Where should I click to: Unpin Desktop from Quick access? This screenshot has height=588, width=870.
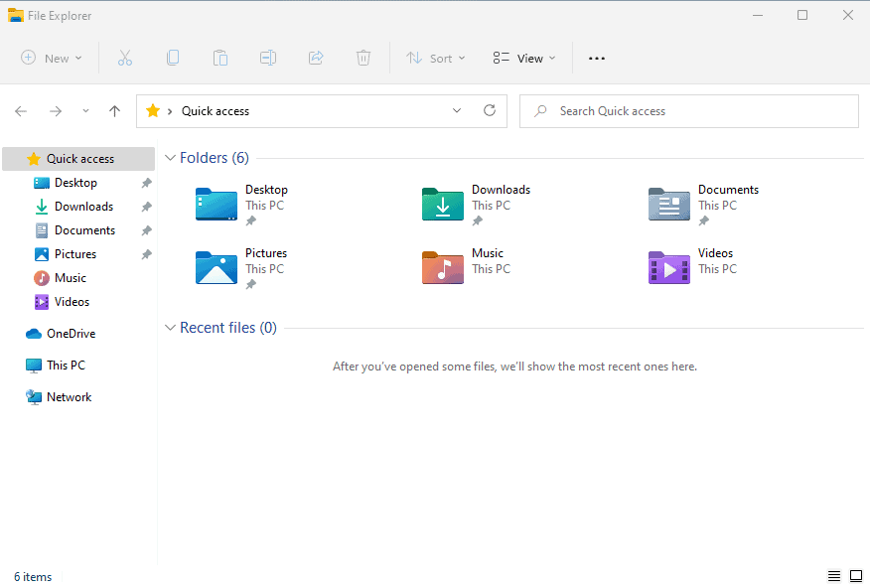coord(145,182)
